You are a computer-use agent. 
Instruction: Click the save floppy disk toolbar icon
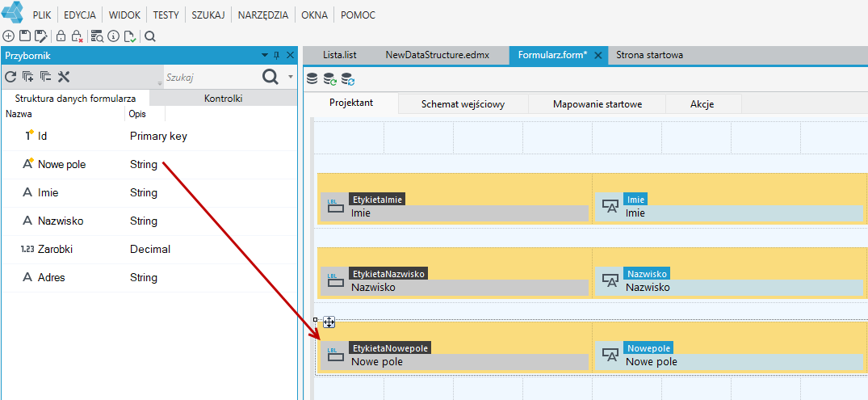pos(24,36)
